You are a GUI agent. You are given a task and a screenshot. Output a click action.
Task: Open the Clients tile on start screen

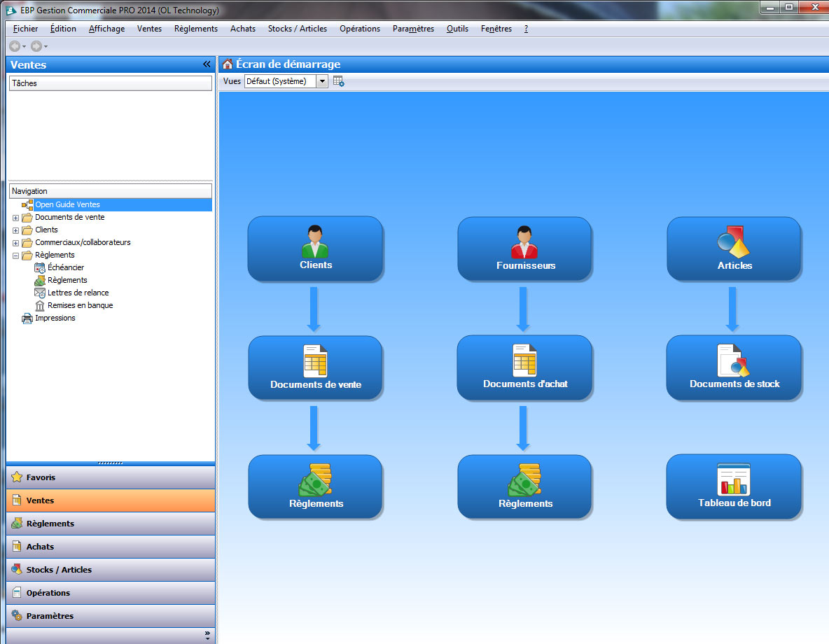pyautogui.click(x=316, y=248)
